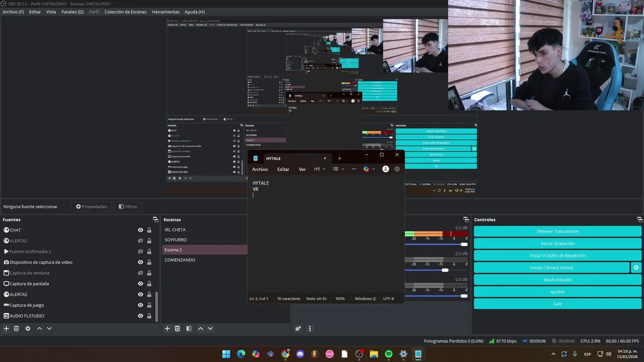Open the Copilot icon in Notepad toolbar
The width and height of the screenshot is (644, 362).
(366, 169)
